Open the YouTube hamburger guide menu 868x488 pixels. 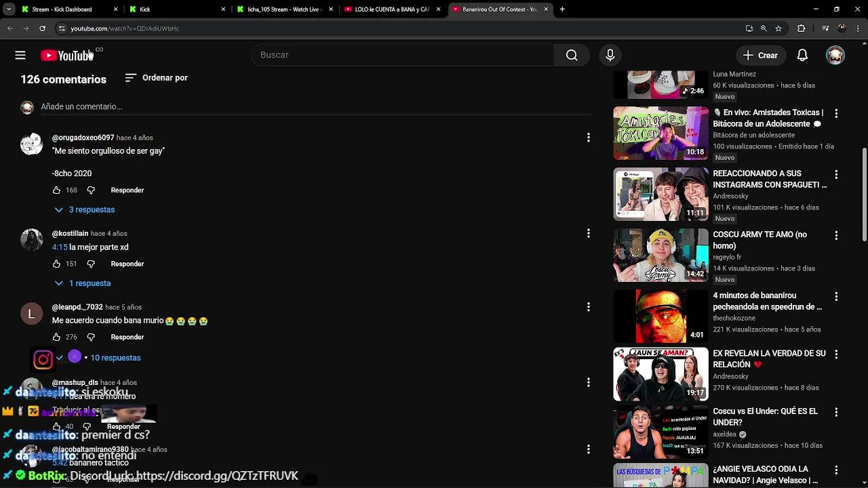(20, 56)
